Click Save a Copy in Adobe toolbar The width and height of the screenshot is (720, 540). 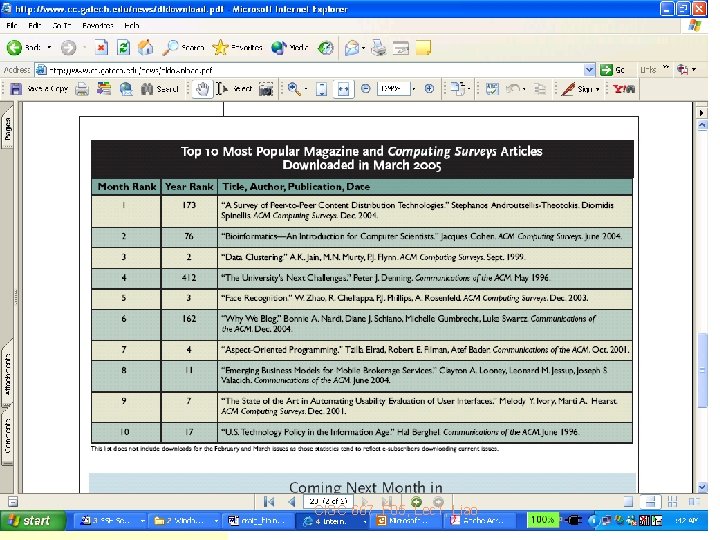click(x=39, y=89)
